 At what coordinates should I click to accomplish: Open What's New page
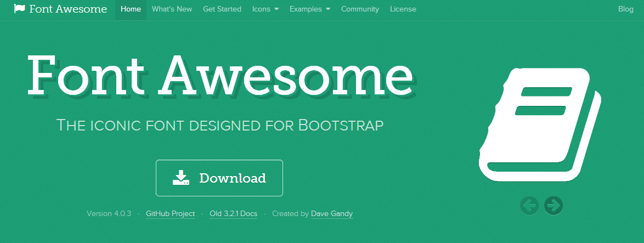tap(172, 9)
